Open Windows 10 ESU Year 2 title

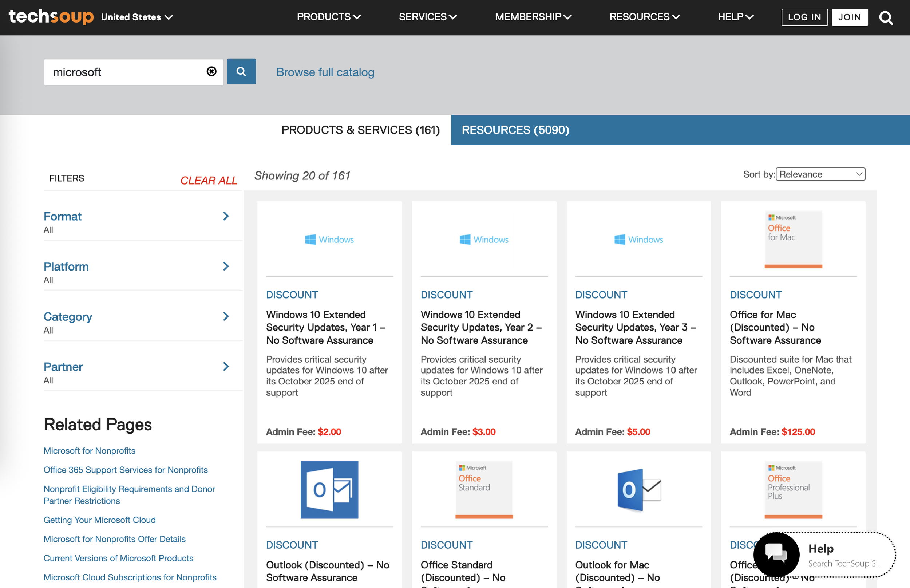[x=481, y=327]
